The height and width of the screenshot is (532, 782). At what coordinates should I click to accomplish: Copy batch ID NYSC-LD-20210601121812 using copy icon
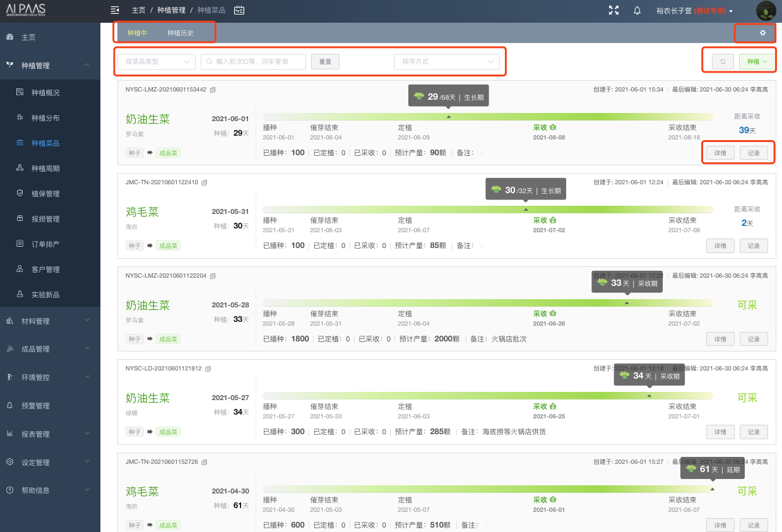208,369
